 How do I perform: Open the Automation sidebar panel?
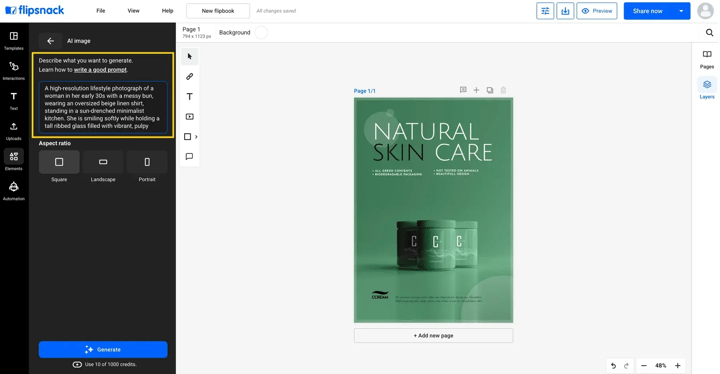point(14,191)
